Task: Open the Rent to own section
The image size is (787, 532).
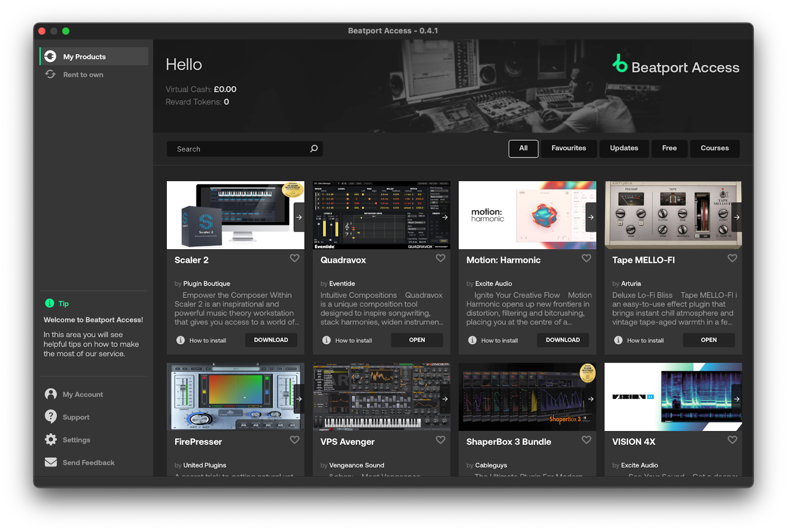Action: pos(83,75)
